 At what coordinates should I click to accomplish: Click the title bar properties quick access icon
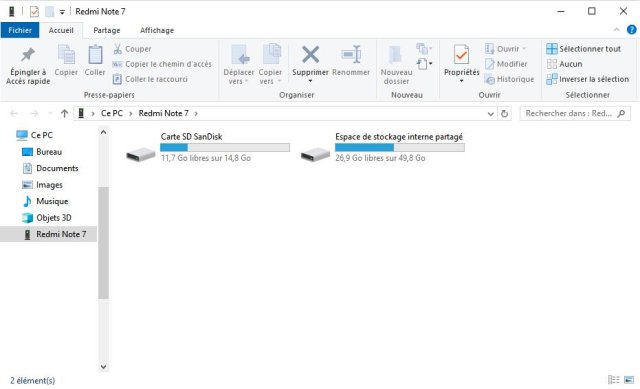click(x=34, y=11)
